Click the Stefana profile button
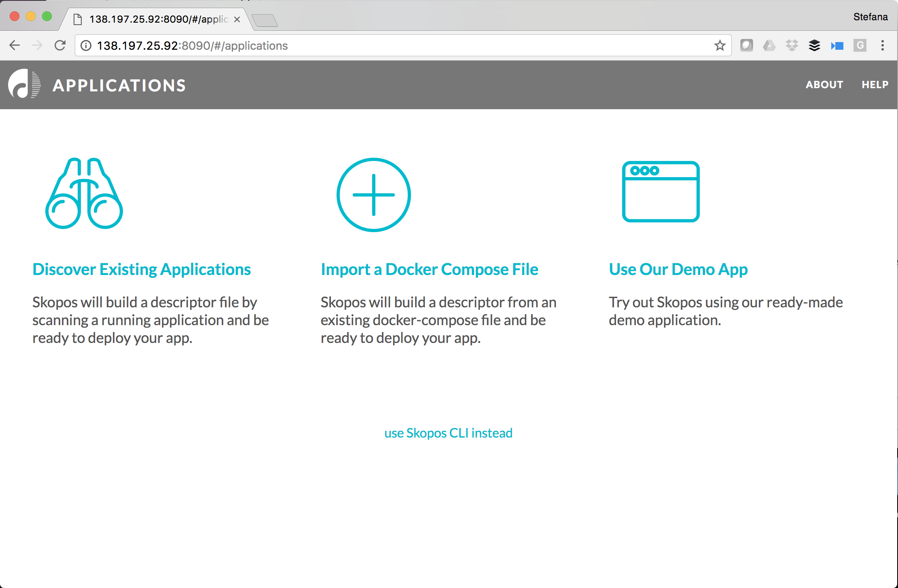Viewport: 898px width, 588px height. coord(870,17)
